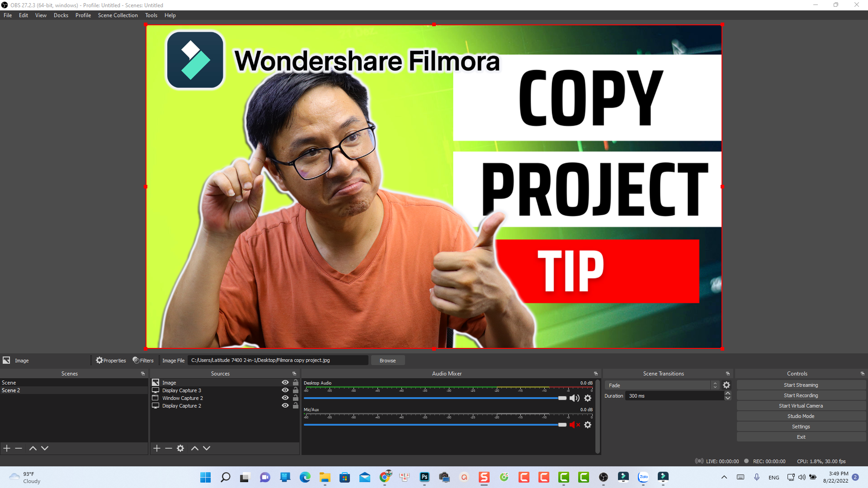
Task: Hide Window Capture 2 eye icon
Action: (285, 398)
